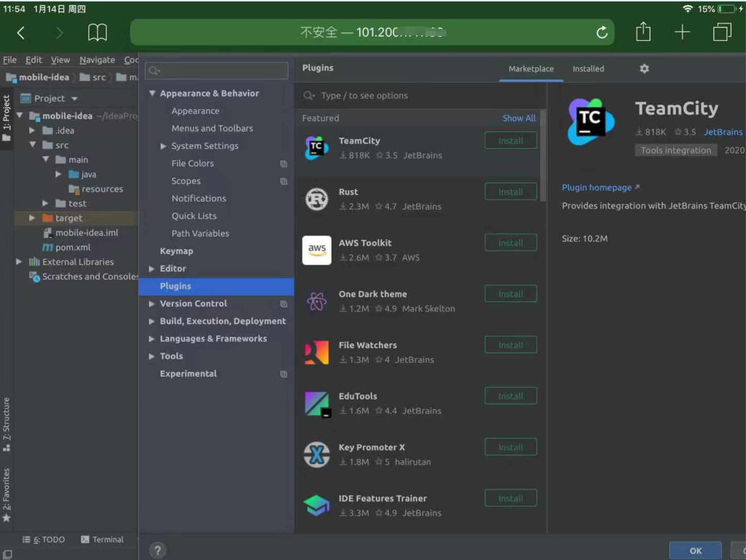Show all browser tabs icon
This screenshot has height=560, width=746.
click(x=722, y=32)
